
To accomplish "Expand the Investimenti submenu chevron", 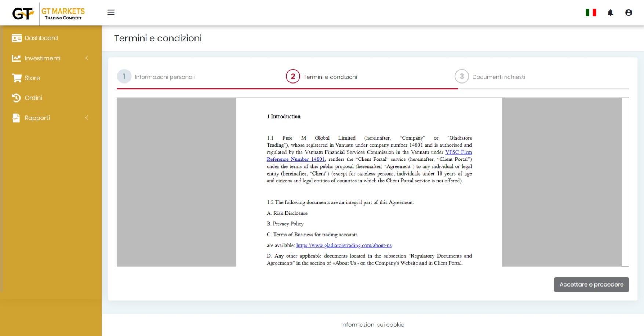I will (87, 58).
